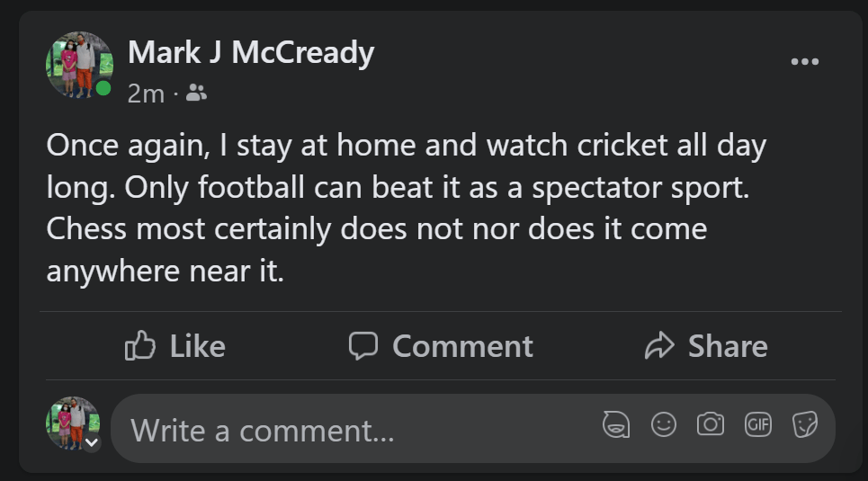Expand the dropdown arrow on commenter avatar
This screenshot has width=868, height=481.
91,442
